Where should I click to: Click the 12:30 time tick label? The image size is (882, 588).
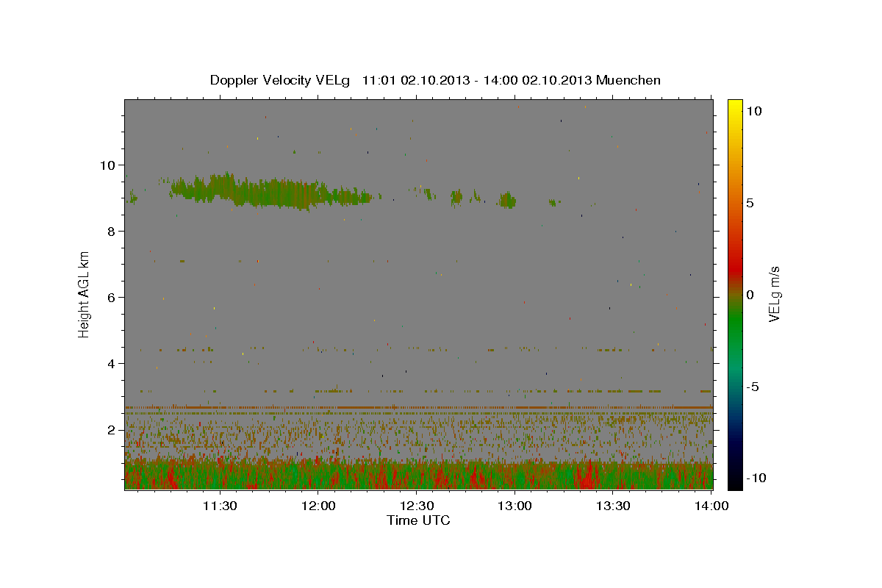417,506
